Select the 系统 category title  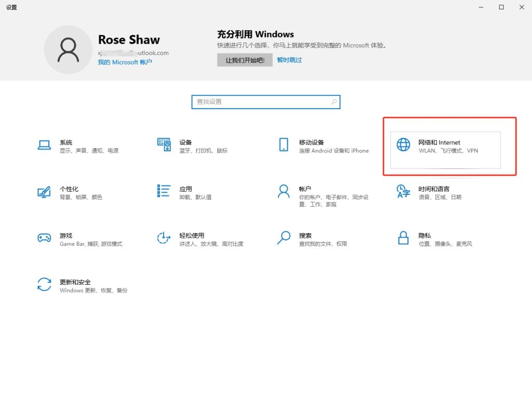point(66,142)
